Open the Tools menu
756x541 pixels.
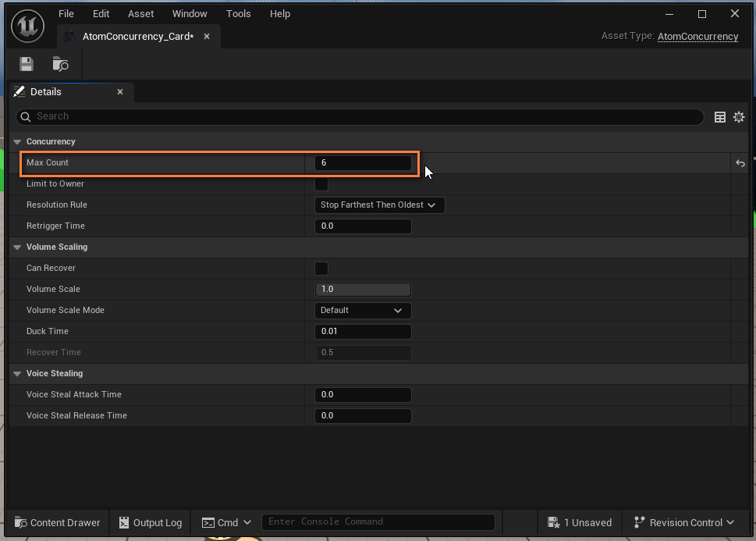239,14
